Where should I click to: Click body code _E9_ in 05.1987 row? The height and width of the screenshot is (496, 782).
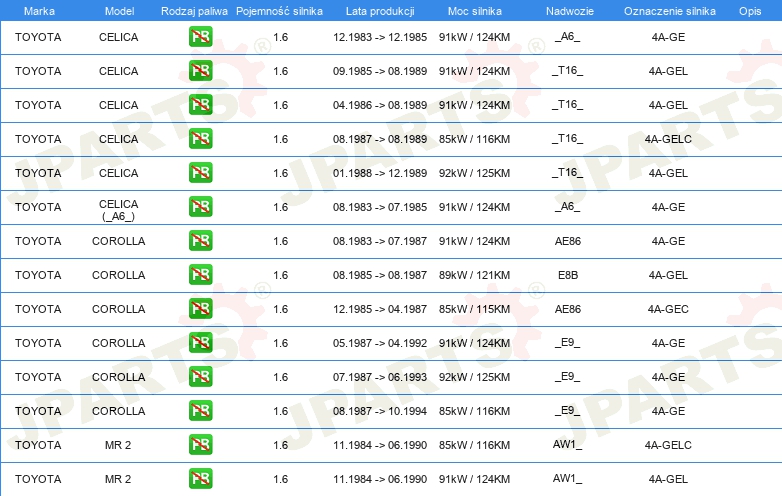(x=568, y=342)
